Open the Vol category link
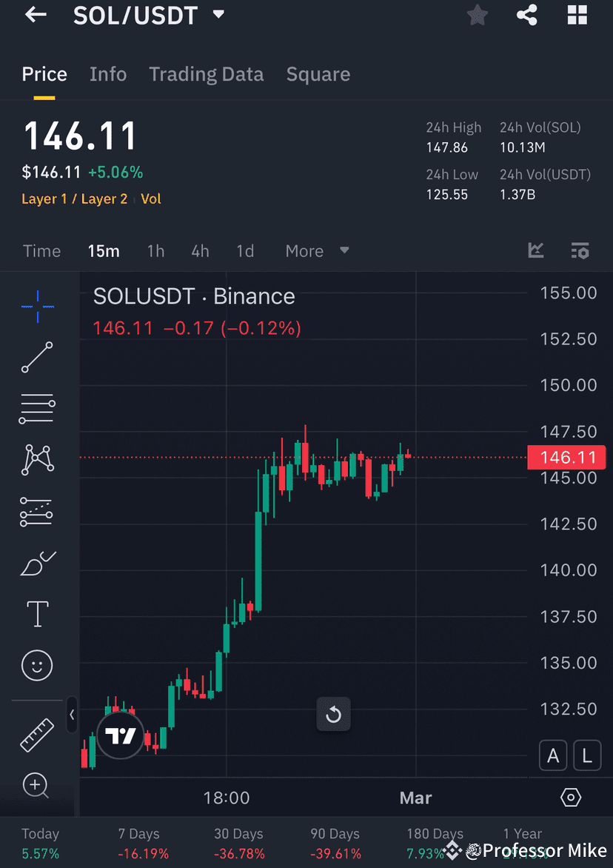Screen dimensions: 613x868 coord(151,198)
